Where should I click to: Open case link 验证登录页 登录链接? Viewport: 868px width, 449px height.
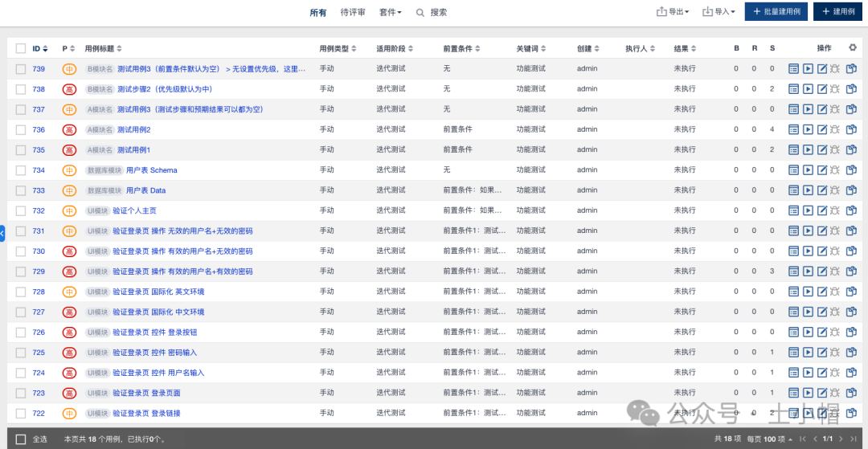(147, 413)
